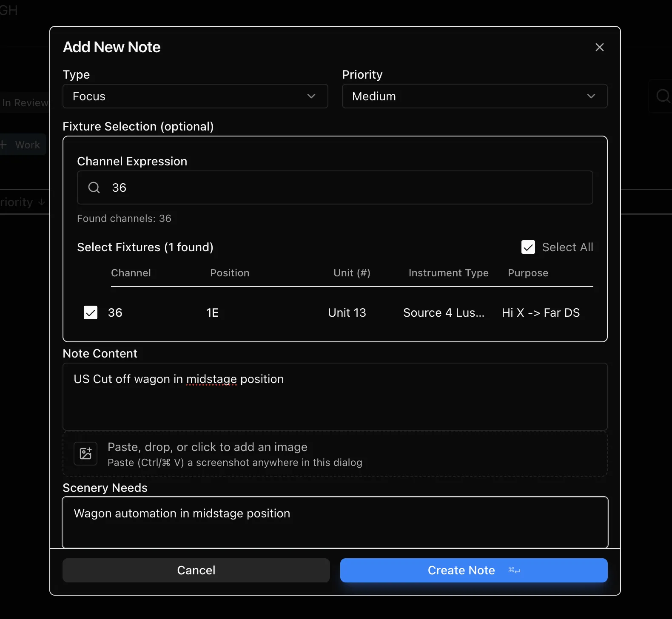Uncheck the fixture row for channel 36
The height and width of the screenshot is (619, 672).
point(91,312)
